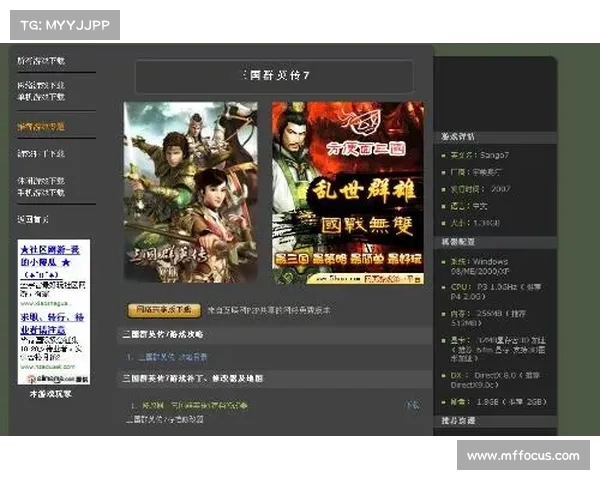
Task: Select the 大小 file size info row
Action: (x=475, y=223)
